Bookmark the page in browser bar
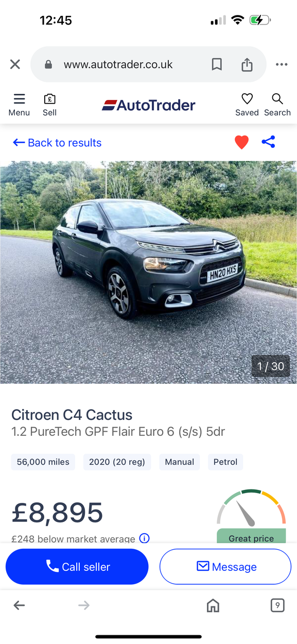 point(217,64)
